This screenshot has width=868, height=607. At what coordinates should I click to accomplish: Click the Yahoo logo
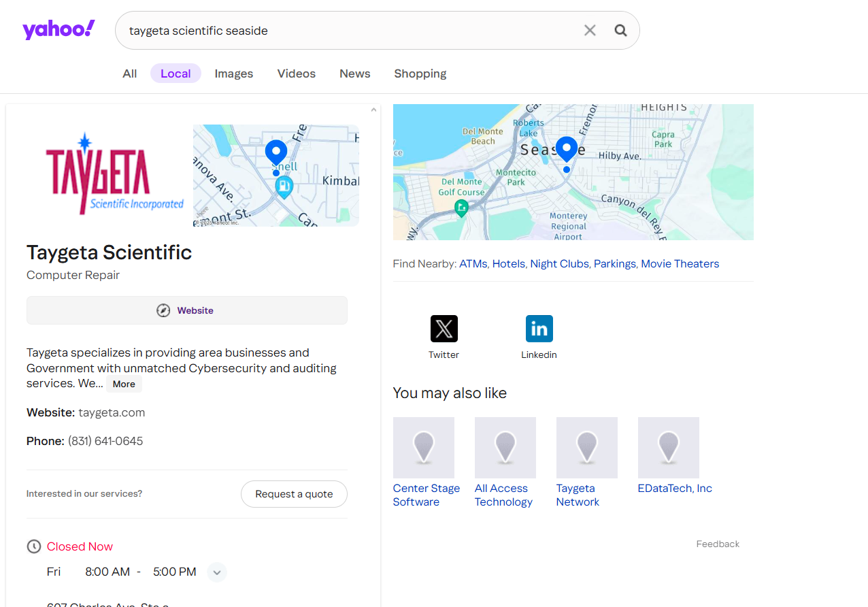59,30
